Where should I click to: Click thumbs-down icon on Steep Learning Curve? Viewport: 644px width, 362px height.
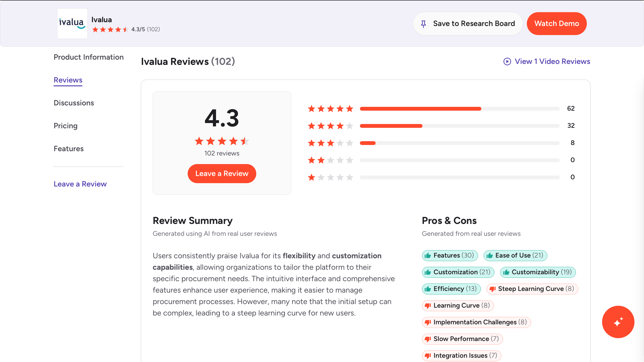pyautogui.click(x=493, y=289)
